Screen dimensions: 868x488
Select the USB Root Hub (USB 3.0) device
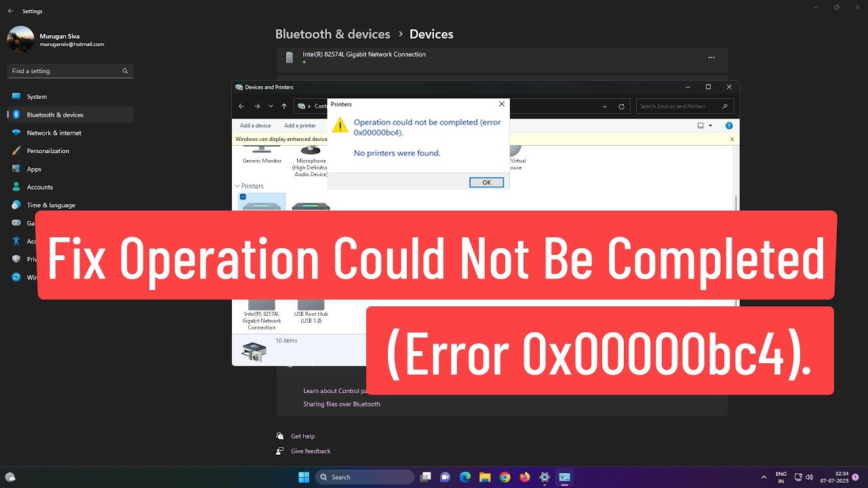coord(311,311)
